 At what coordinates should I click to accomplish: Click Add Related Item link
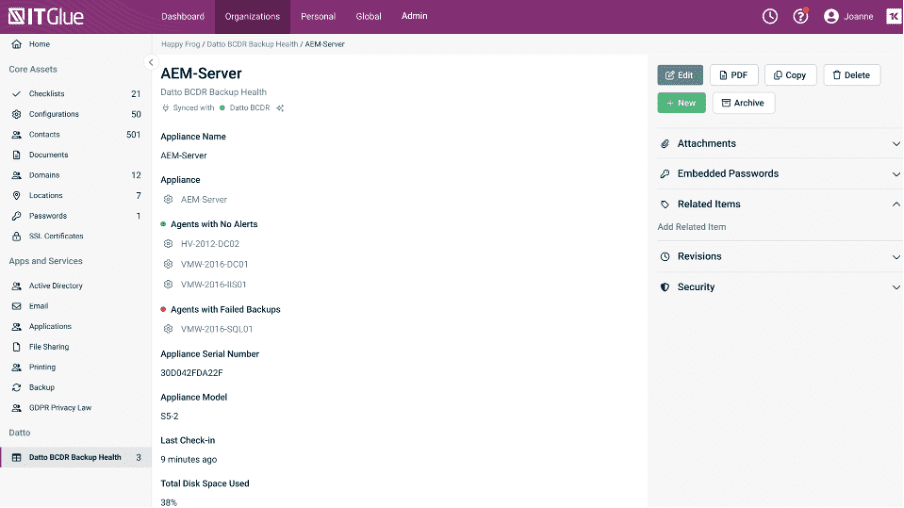(692, 227)
